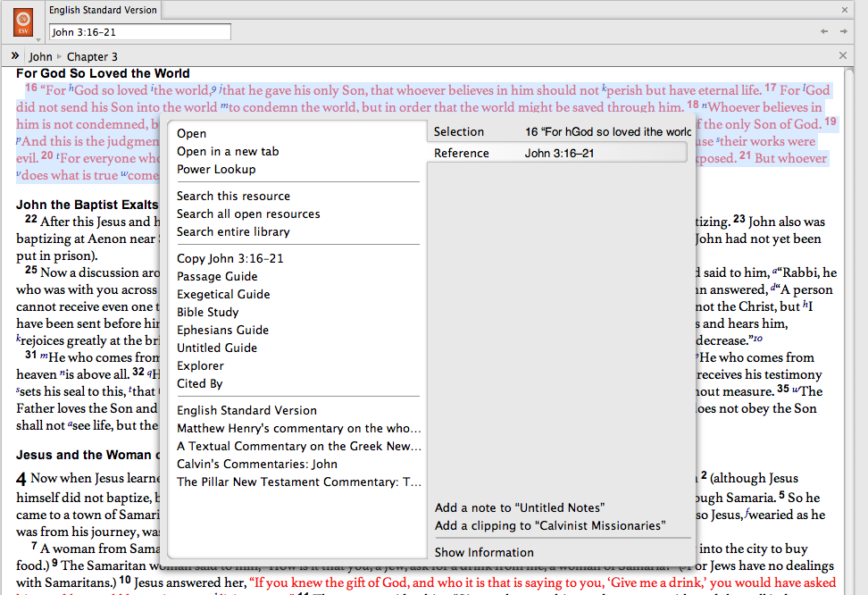The image size is (868, 595).
Task: Click verse number 22 marker
Action: [31, 219]
